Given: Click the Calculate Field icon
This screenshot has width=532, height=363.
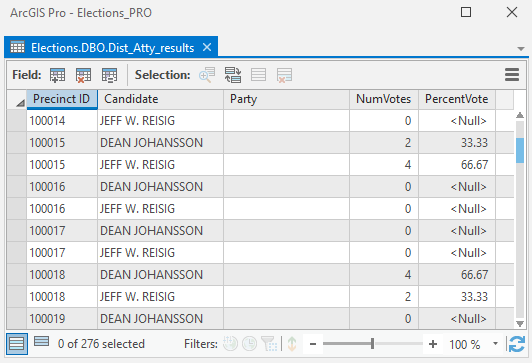Looking at the screenshot, I should tap(109, 75).
